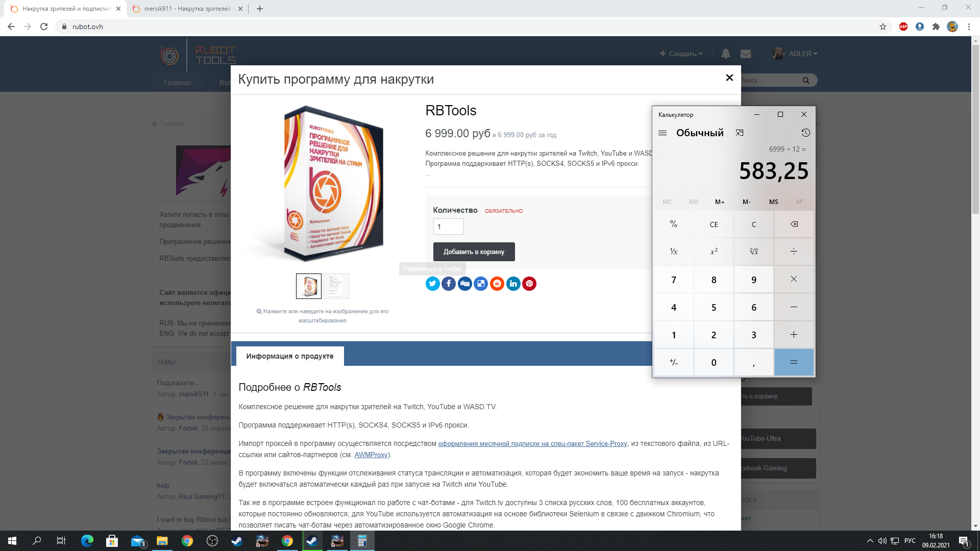
Task: Click the Pinterest share icon
Action: pyautogui.click(x=529, y=284)
